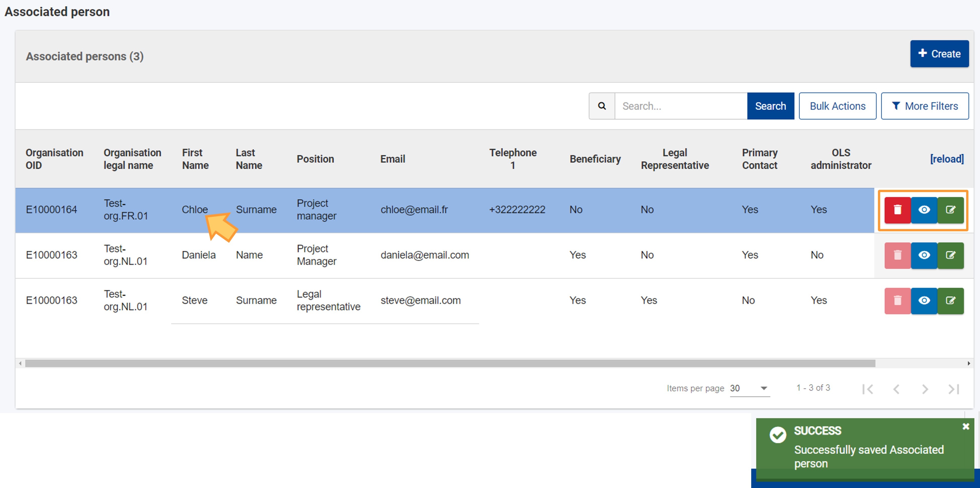Sort by Primary Contact column header
This screenshot has width=980, height=488.
tap(760, 159)
